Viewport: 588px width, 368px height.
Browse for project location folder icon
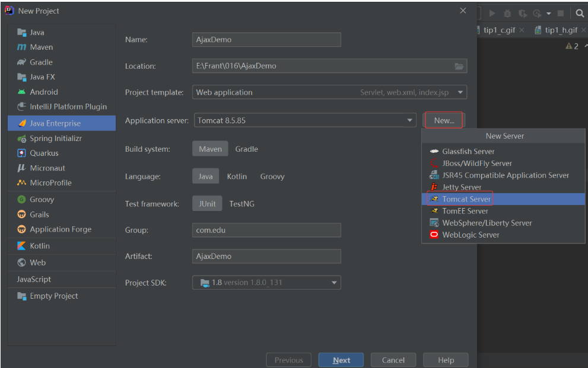[x=459, y=66]
